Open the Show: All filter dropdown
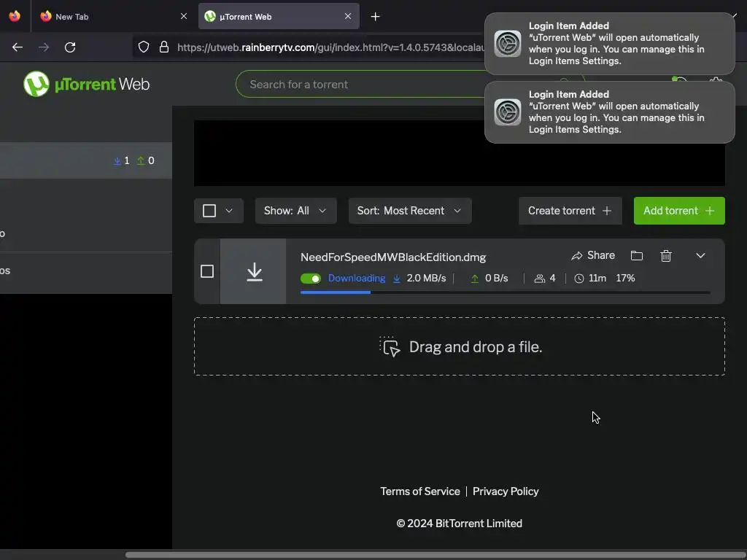Screen dimensions: 747x560 [x=296, y=211]
